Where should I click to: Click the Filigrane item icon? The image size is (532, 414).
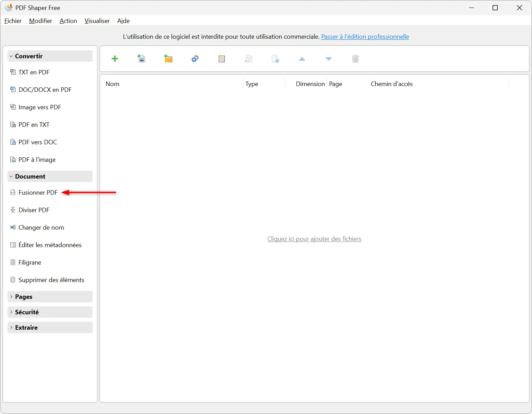tap(13, 262)
